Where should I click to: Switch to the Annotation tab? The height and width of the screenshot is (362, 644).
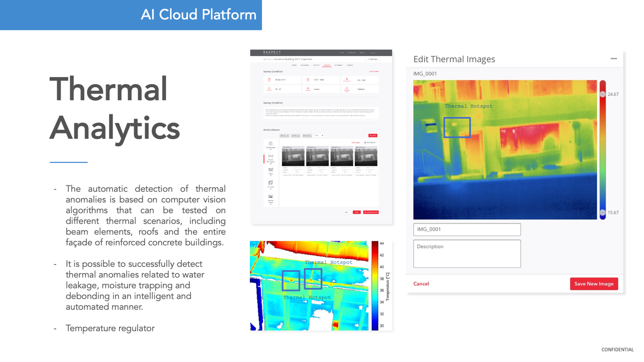point(339,65)
